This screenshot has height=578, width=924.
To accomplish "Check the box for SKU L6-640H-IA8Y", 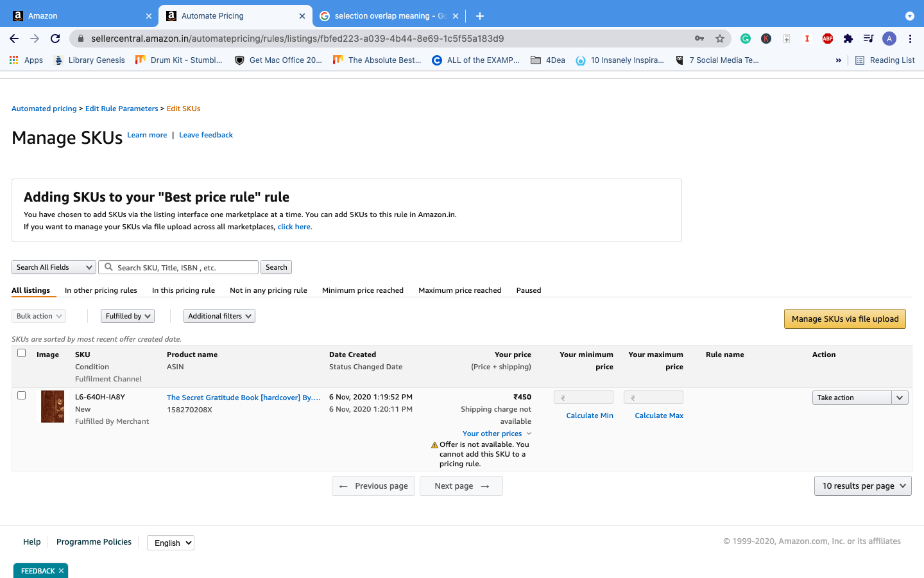I will tap(22, 396).
